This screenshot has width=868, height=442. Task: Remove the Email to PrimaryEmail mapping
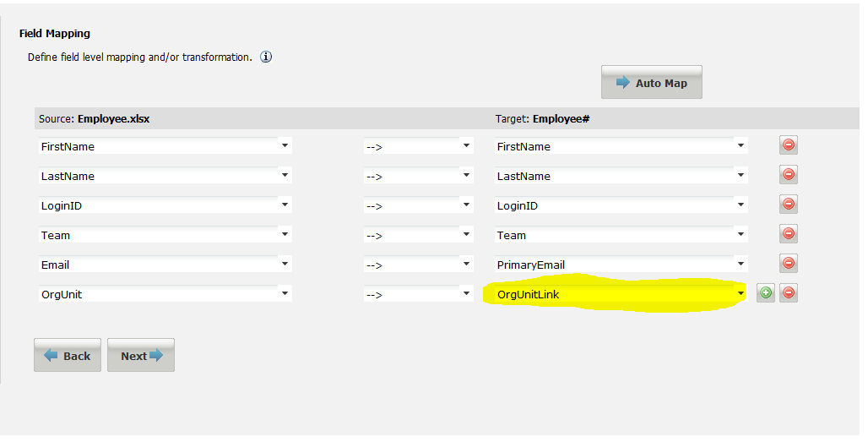click(789, 264)
